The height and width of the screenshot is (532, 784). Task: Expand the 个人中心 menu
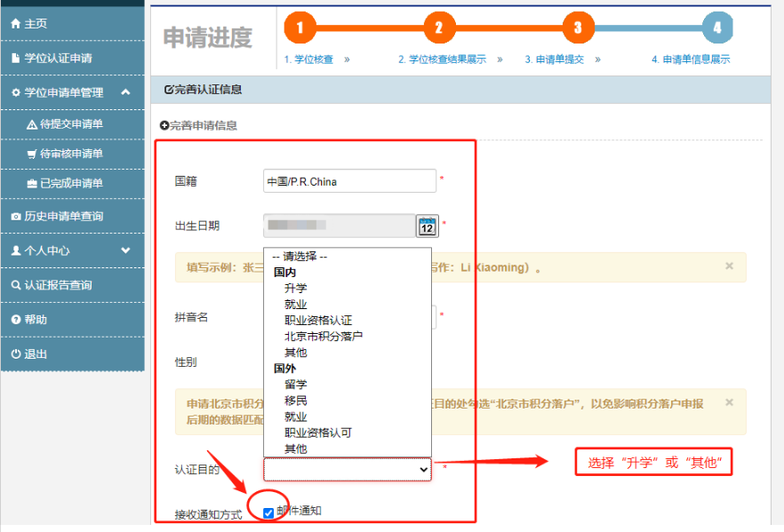[x=125, y=250]
